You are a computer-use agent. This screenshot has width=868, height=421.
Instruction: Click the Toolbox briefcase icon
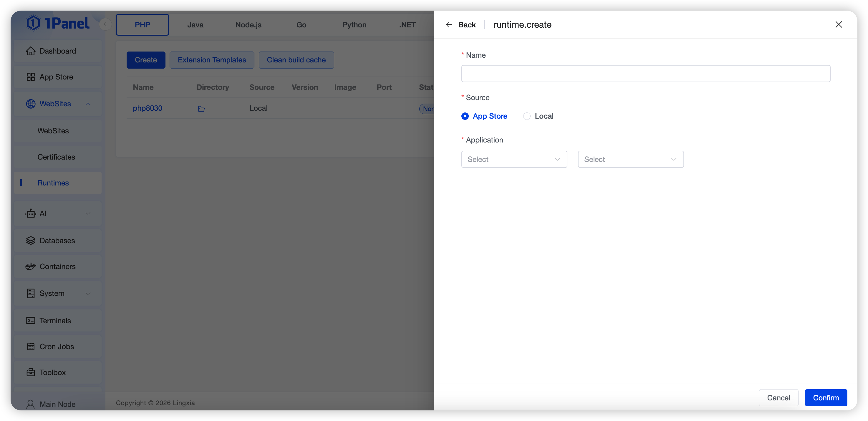tap(31, 372)
